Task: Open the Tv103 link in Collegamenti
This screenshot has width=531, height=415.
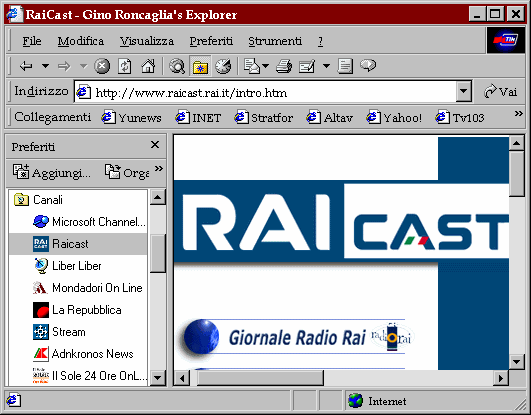Action: 460,118
